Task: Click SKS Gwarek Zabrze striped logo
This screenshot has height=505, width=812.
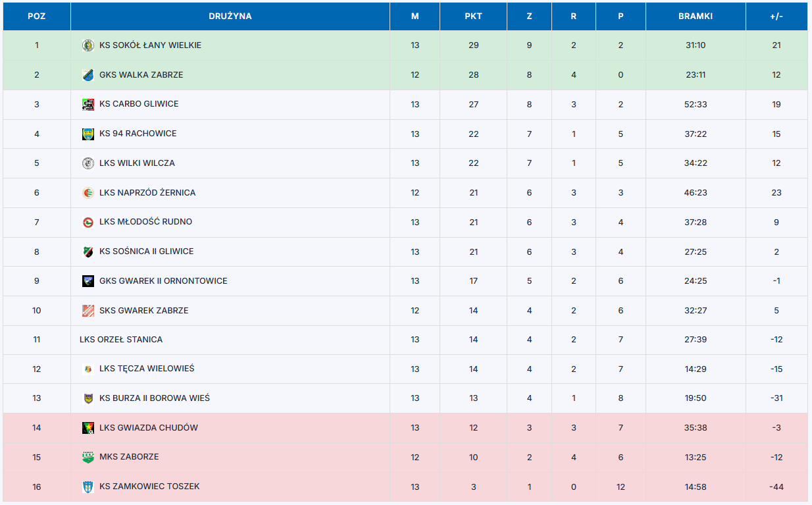Action: click(88, 311)
